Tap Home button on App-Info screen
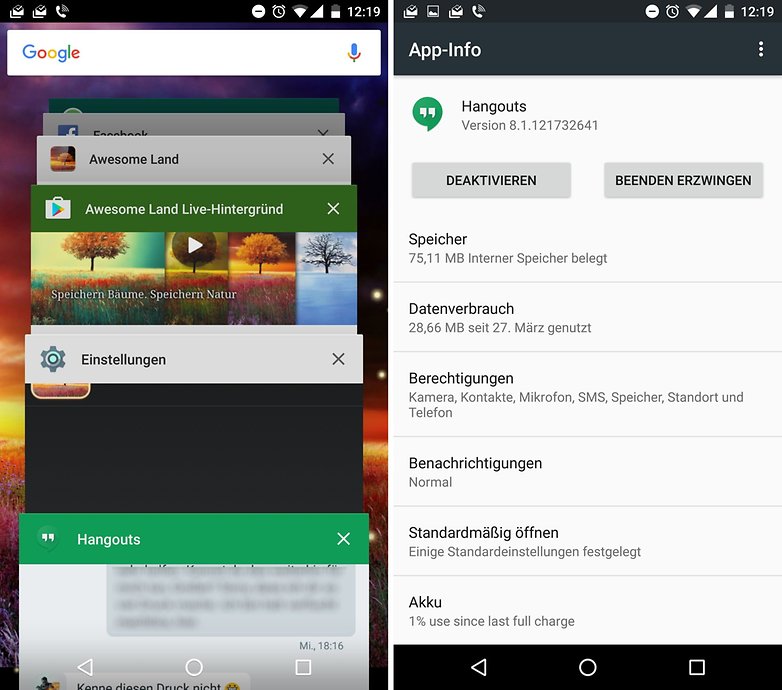Image resolution: width=782 pixels, height=690 pixels. point(587,667)
